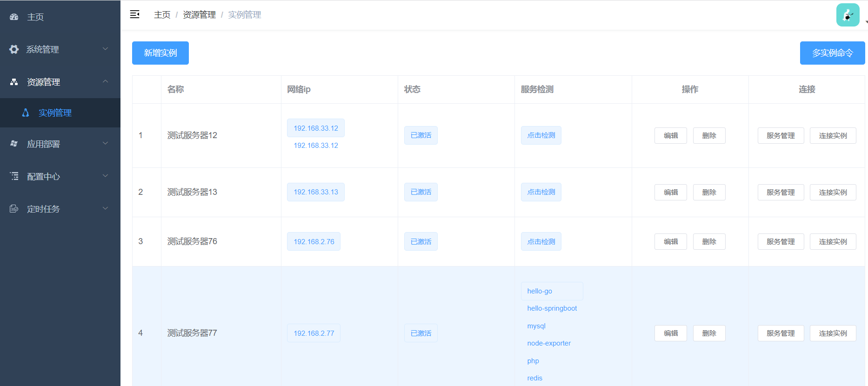
Task: Open the user avatar menu
Action: coord(848,15)
